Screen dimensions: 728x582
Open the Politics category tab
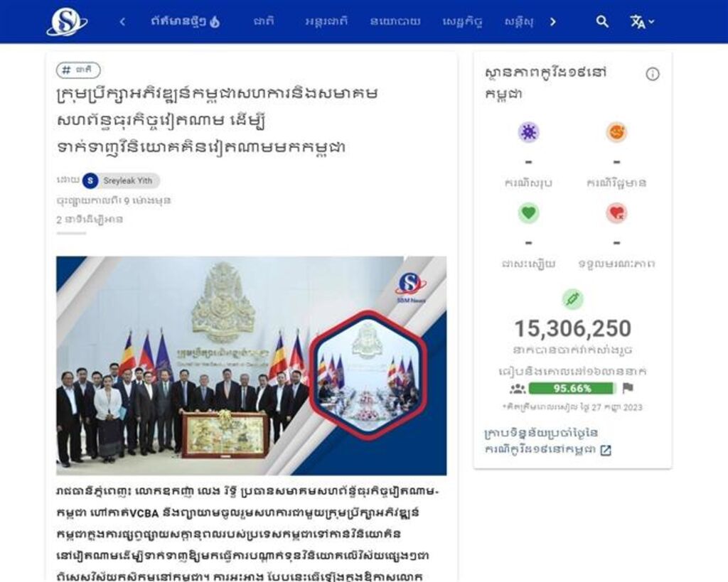tap(395, 21)
